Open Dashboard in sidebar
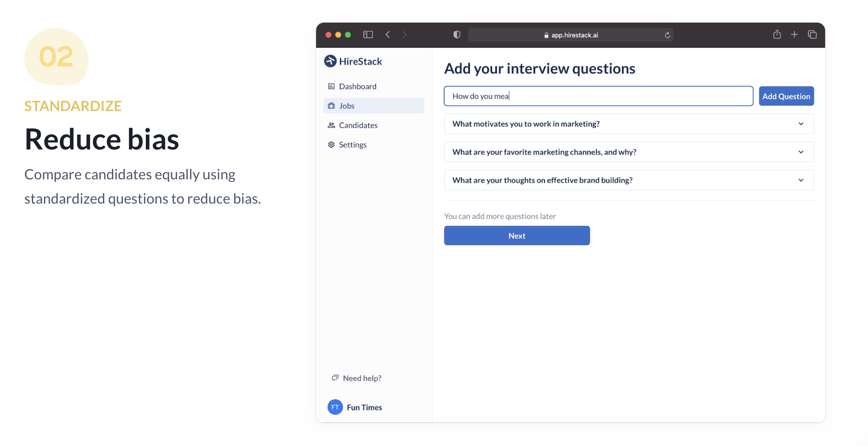 357,86
